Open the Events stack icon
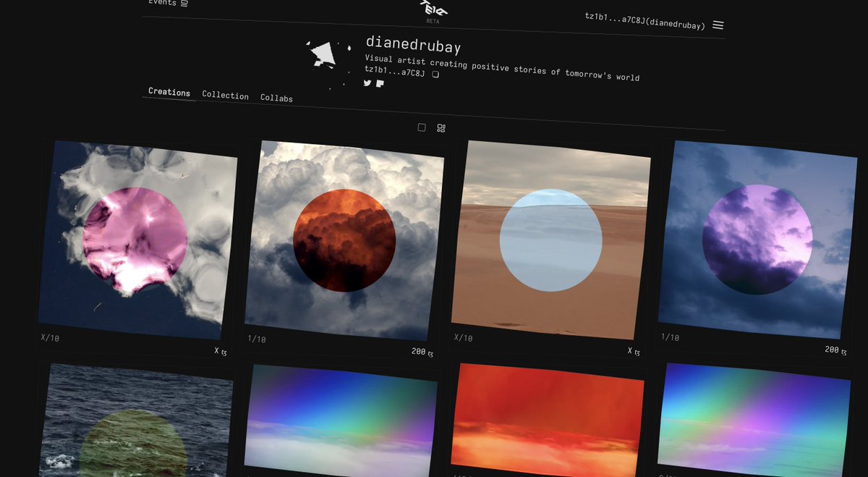The image size is (868, 477). coord(184,4)
